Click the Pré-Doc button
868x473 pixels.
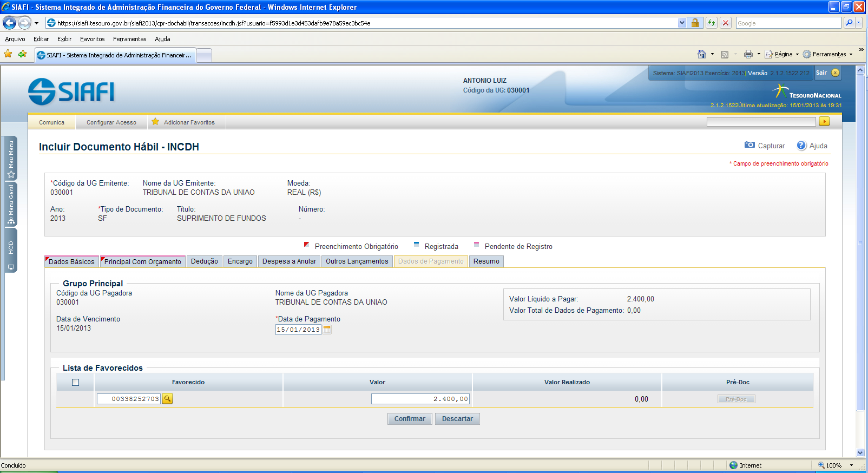pyautogui.click(x=736, y=399)
